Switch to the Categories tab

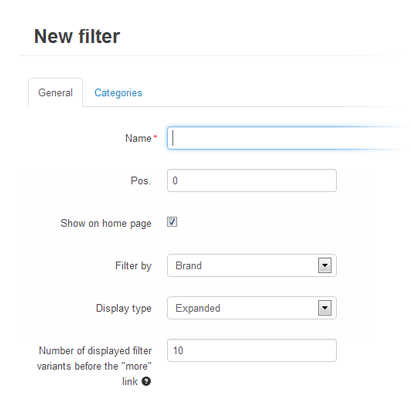(118, 93)
